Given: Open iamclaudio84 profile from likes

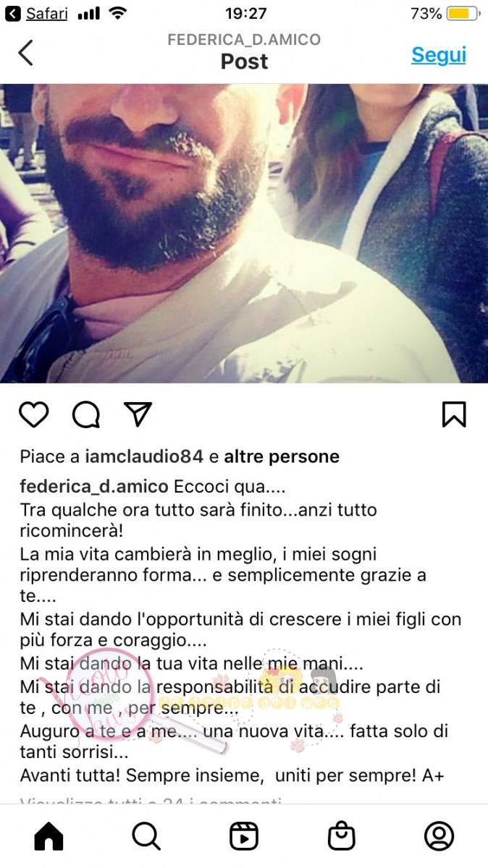Looking at the screenshot, I should pyautogui.click(x=144, y=457).
